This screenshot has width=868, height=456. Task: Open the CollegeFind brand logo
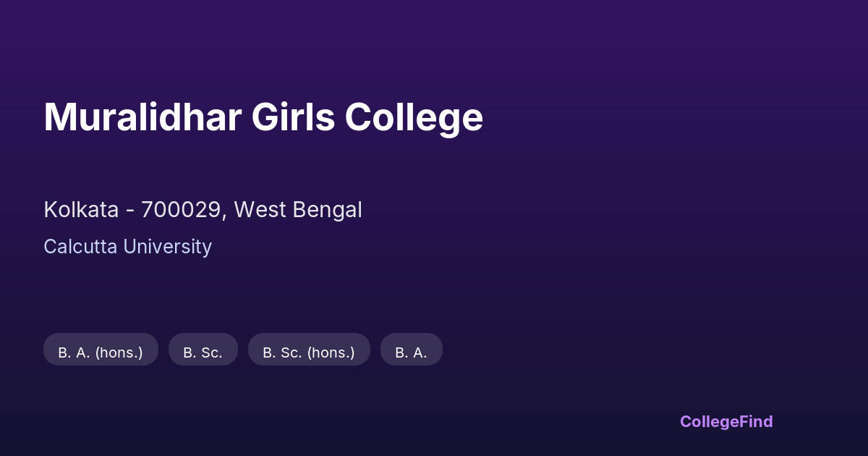point(726,421)
